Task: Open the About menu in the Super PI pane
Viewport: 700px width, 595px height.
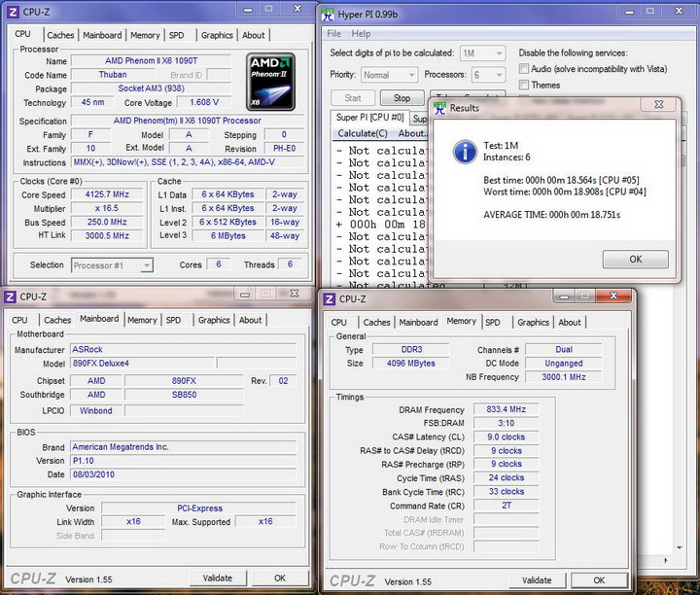Action: coord(412,133)
